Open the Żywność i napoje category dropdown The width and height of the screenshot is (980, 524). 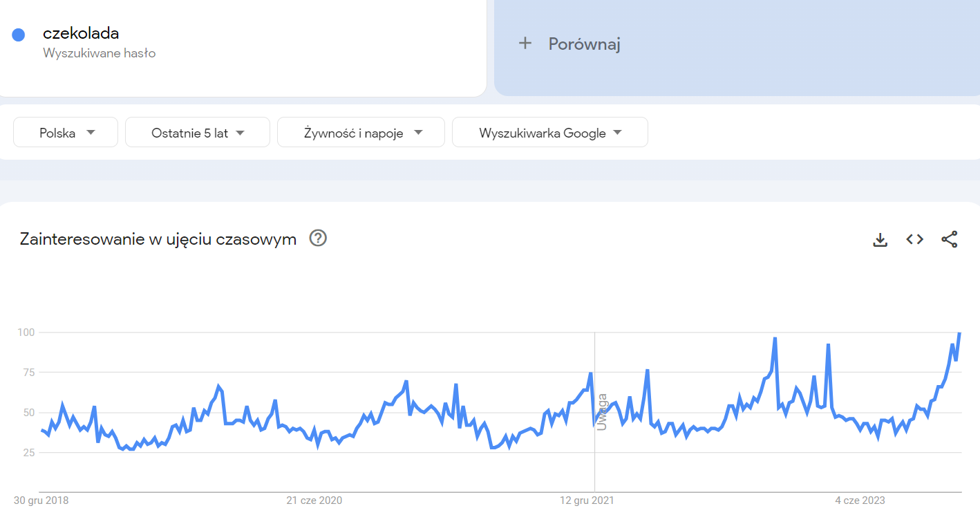click(x=361, y=133)
